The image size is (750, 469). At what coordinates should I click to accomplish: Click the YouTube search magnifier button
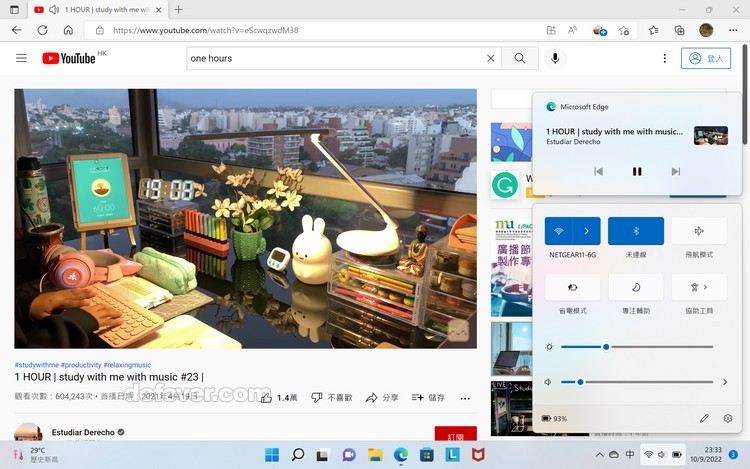(x=520, y=58)
